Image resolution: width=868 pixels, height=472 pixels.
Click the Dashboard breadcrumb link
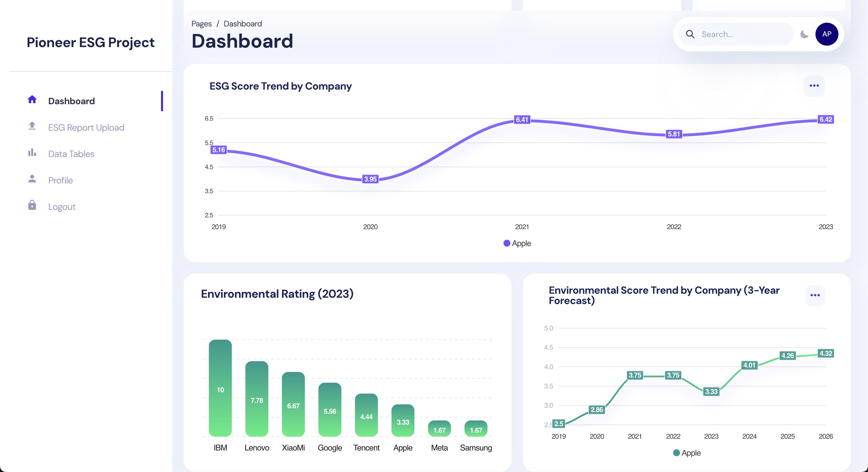coord(243,24)
